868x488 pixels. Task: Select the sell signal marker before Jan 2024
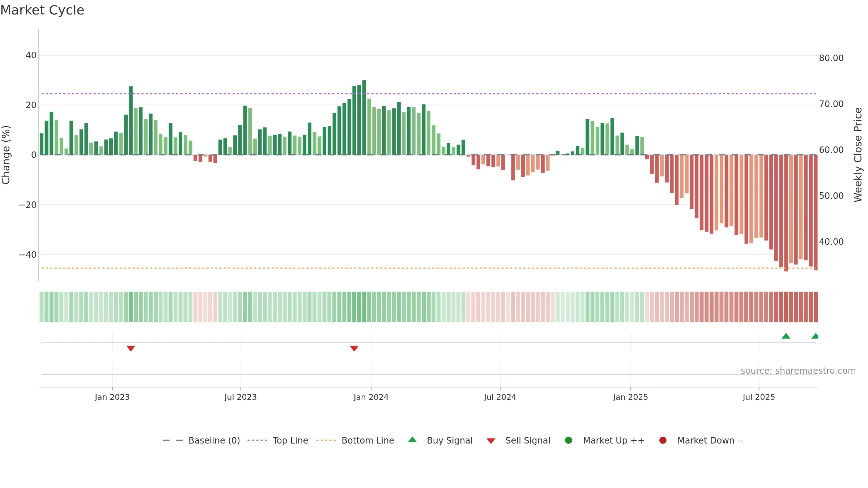(x=354, y=348)
